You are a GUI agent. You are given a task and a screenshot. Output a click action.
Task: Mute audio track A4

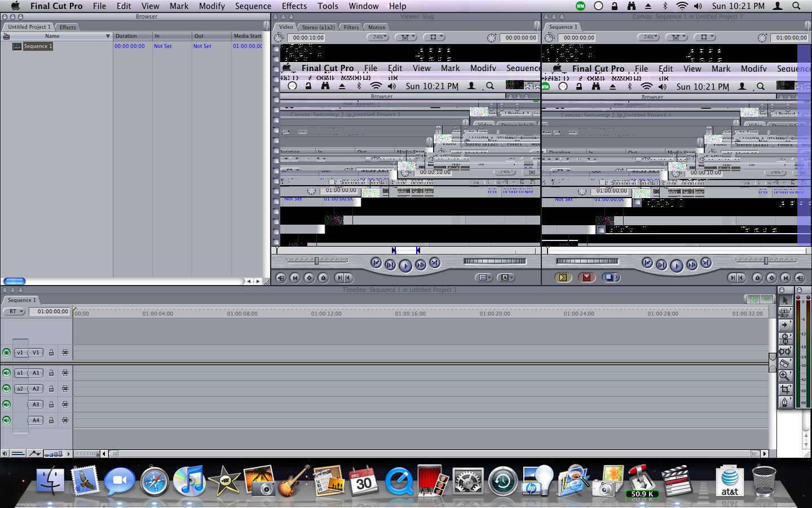[6, 420]
